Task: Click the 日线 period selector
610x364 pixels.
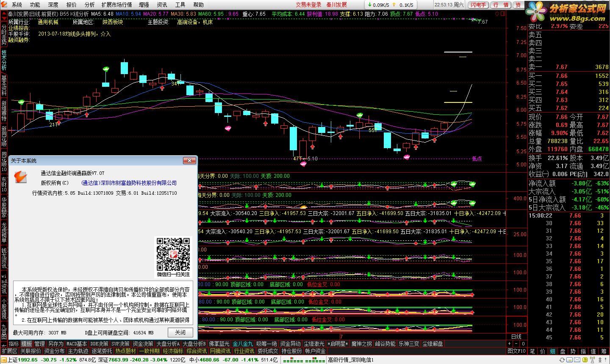Action: 516,336
